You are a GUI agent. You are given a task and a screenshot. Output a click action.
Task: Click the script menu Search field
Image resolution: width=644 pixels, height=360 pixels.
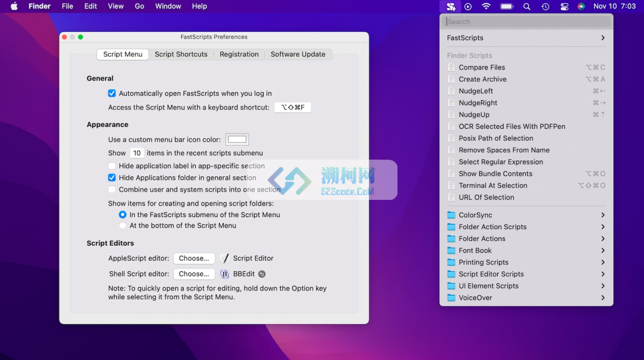click(x=526, y=22)
